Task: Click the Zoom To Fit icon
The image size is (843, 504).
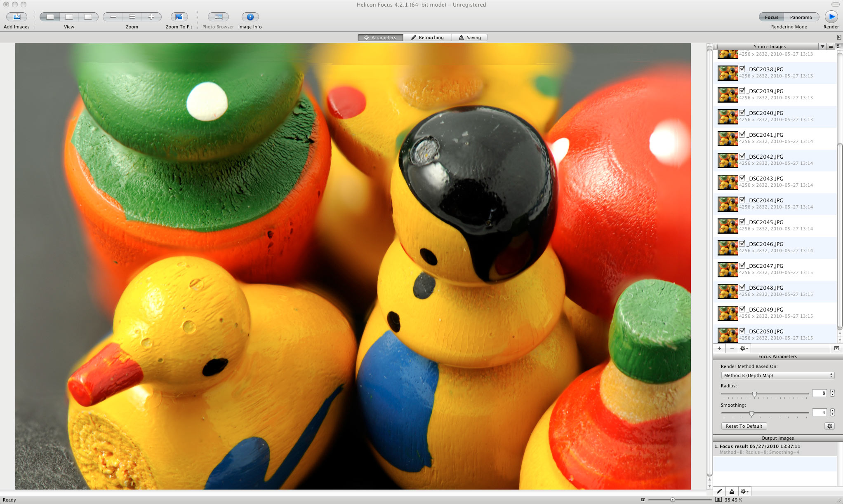Action: point(179,17)
